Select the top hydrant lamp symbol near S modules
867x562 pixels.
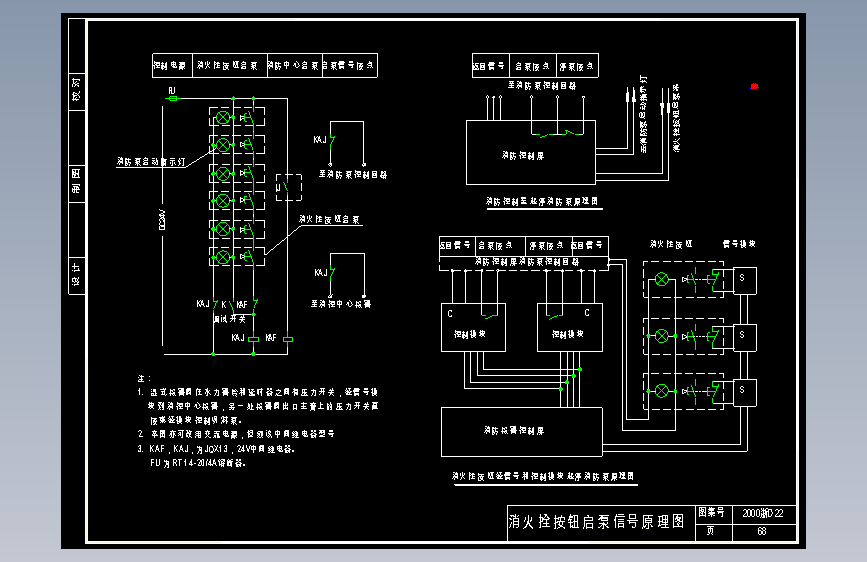click(x=662, y=279)
